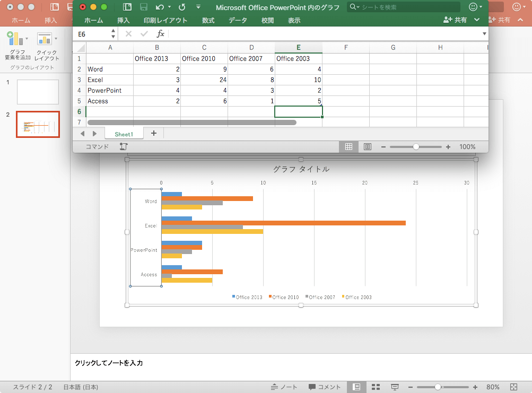The height and width of the screenshot is (393, 532).
Task: Click the Access cell in row 5
Action: point(110,101)
